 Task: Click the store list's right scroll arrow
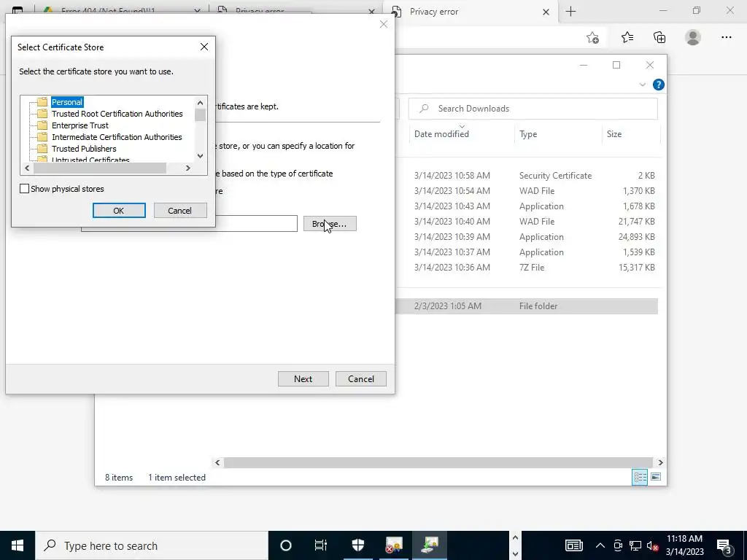click(x=188, y=168)
